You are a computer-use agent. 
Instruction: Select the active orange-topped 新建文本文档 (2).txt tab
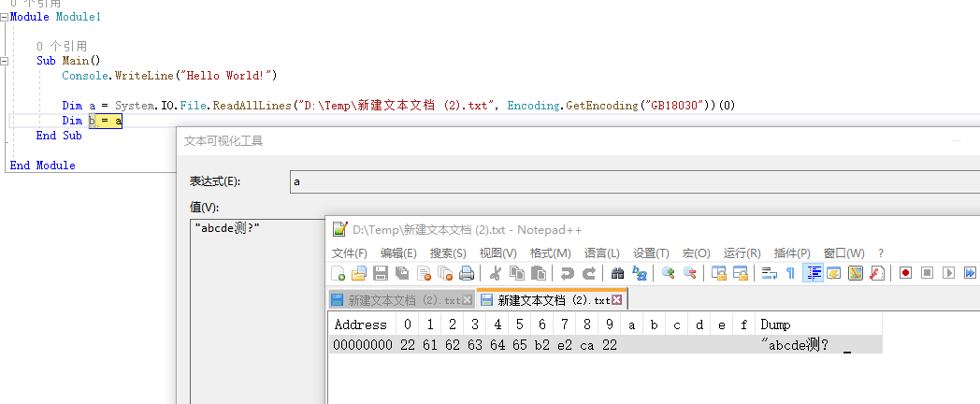(552, 299)
